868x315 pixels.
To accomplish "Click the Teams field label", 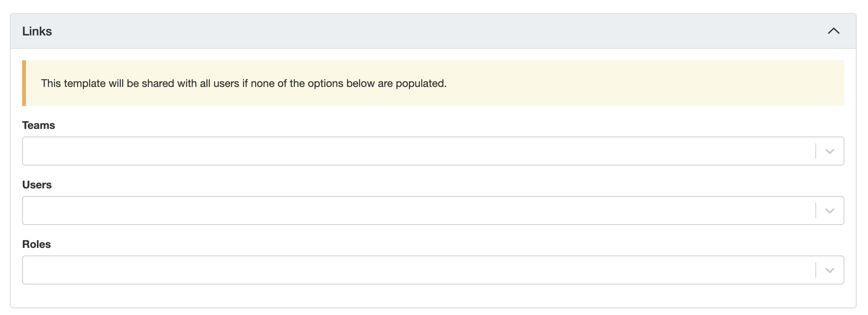I will tap(39, 125).
